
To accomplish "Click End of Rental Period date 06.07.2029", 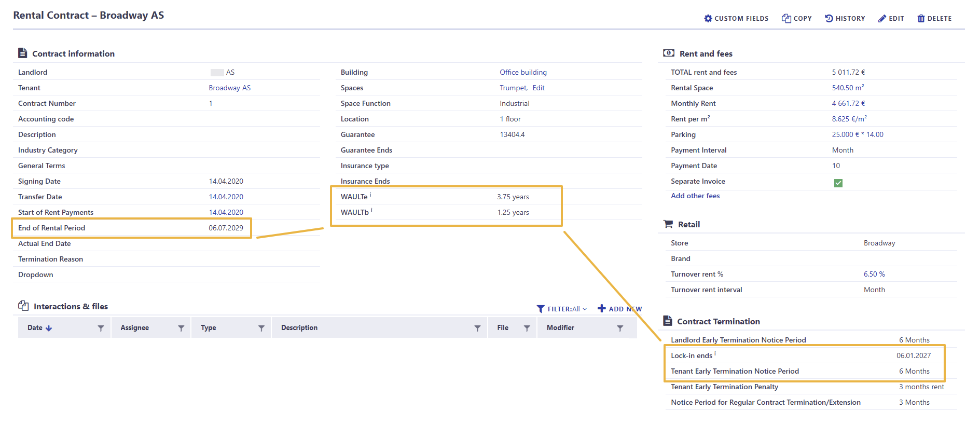I will point(226,228).
